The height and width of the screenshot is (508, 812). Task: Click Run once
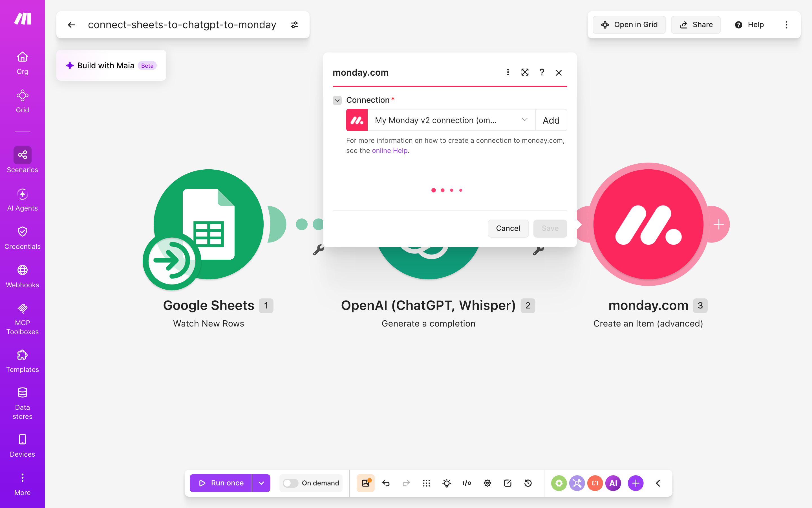221,483
